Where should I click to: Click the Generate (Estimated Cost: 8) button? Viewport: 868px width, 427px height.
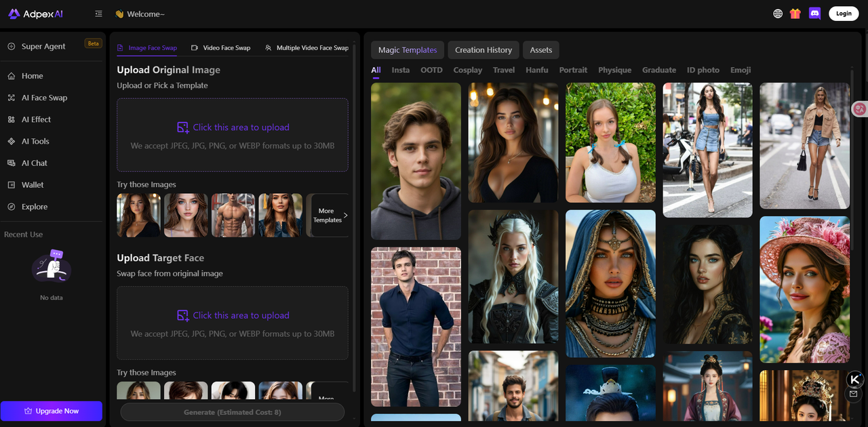click(x=233, y=411)
